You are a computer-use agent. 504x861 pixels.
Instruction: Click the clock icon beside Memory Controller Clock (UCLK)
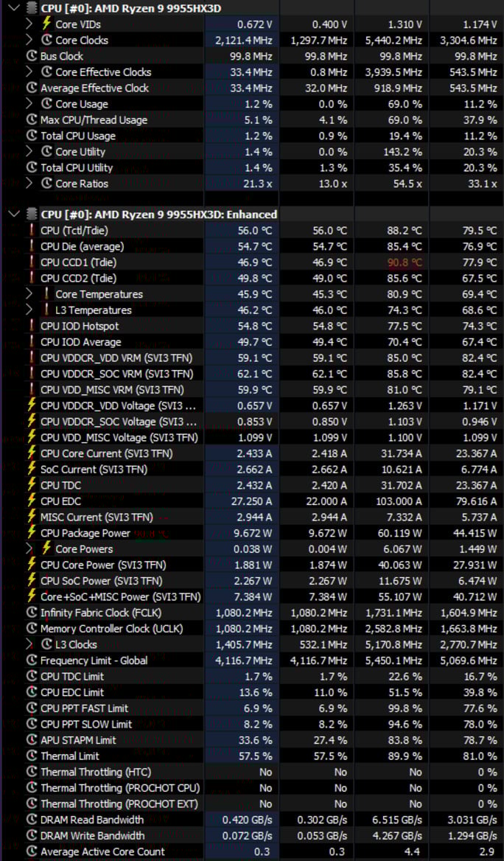coord(32,628)
